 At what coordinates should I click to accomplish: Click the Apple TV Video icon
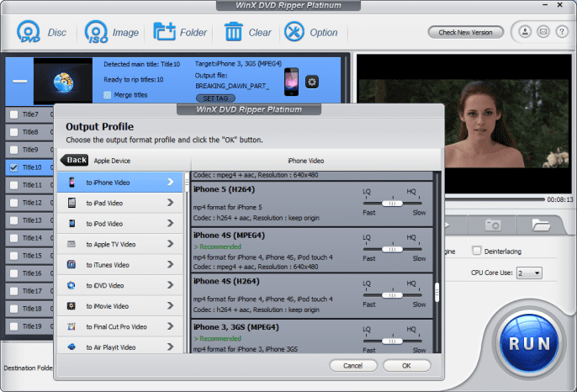pyautogui.click(x=71, y=244)
